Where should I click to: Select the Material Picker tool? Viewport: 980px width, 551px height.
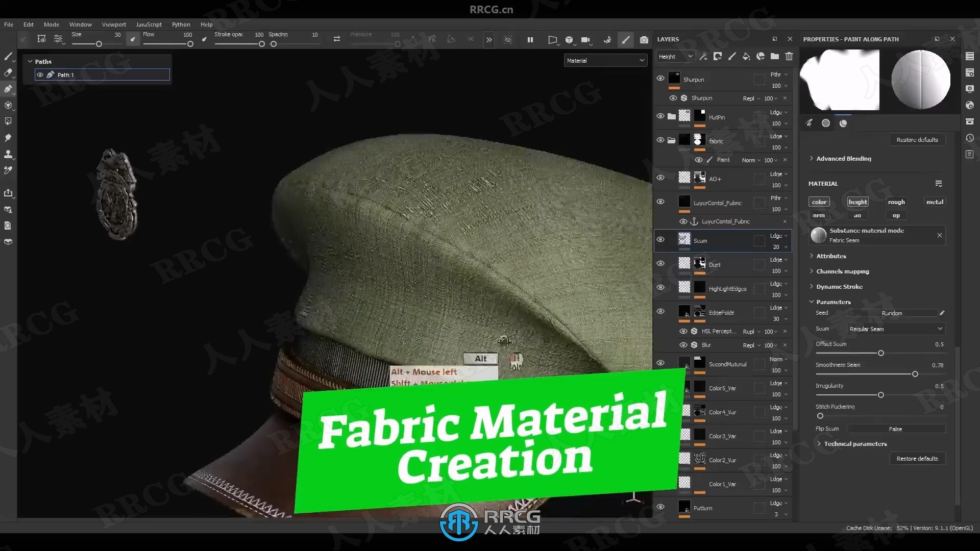click(x=8, y=170)
